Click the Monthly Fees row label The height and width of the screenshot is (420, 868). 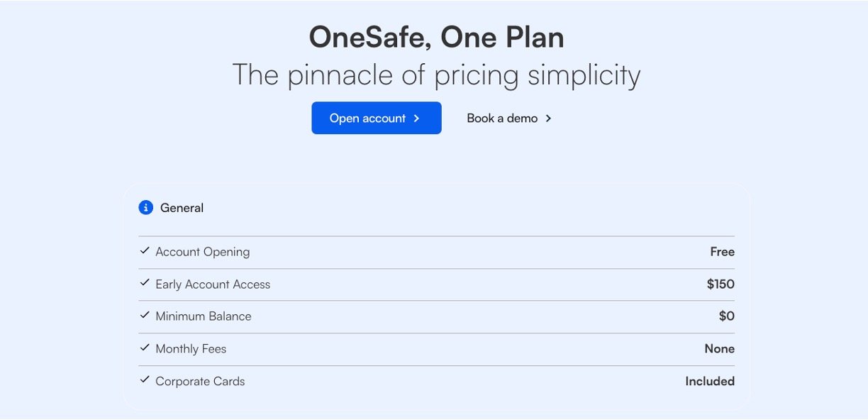[191, 349]
